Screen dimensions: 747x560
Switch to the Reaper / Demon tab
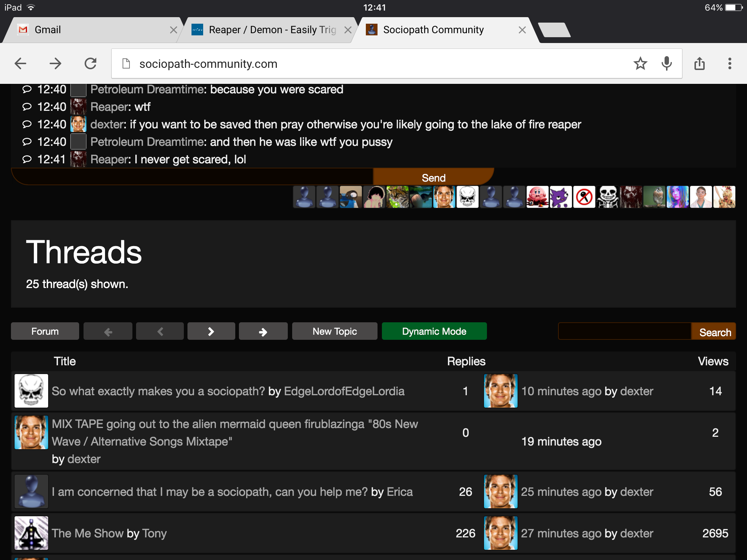pyautogui.click(x=266, y=30)
